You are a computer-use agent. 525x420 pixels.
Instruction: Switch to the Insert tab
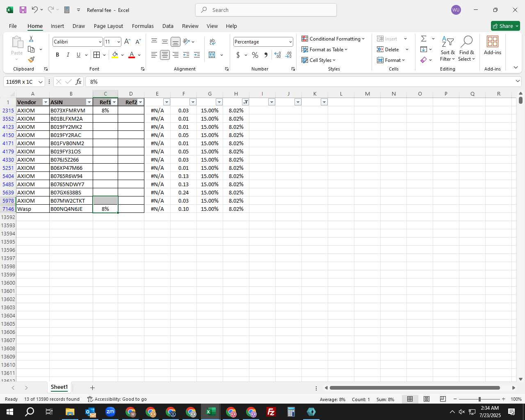(x=57, y=26)
